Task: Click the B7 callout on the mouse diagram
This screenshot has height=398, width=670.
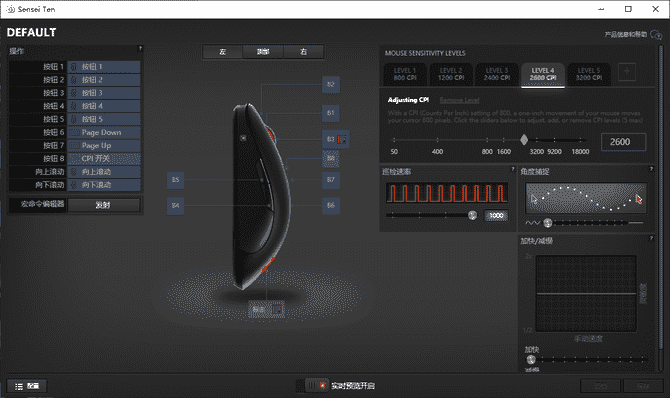Action: point(331,180)
